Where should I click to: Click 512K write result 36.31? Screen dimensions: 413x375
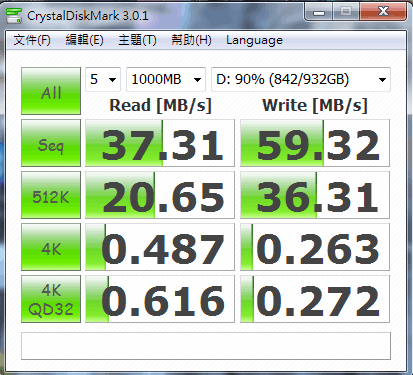(x=315, y=195)
